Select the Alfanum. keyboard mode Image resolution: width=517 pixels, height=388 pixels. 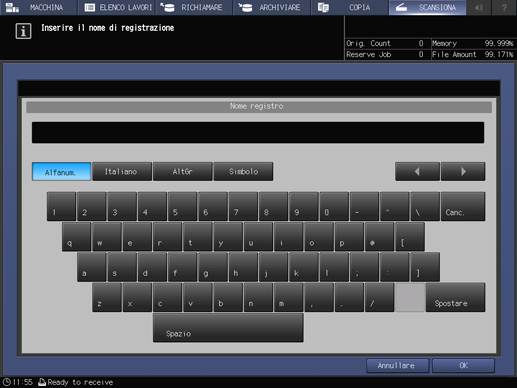click(61, 172)
